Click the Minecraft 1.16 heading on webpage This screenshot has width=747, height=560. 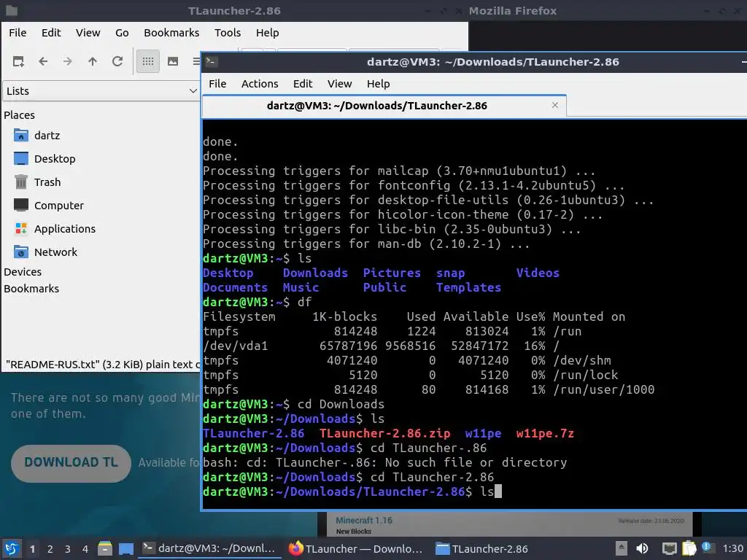[364, 521]
